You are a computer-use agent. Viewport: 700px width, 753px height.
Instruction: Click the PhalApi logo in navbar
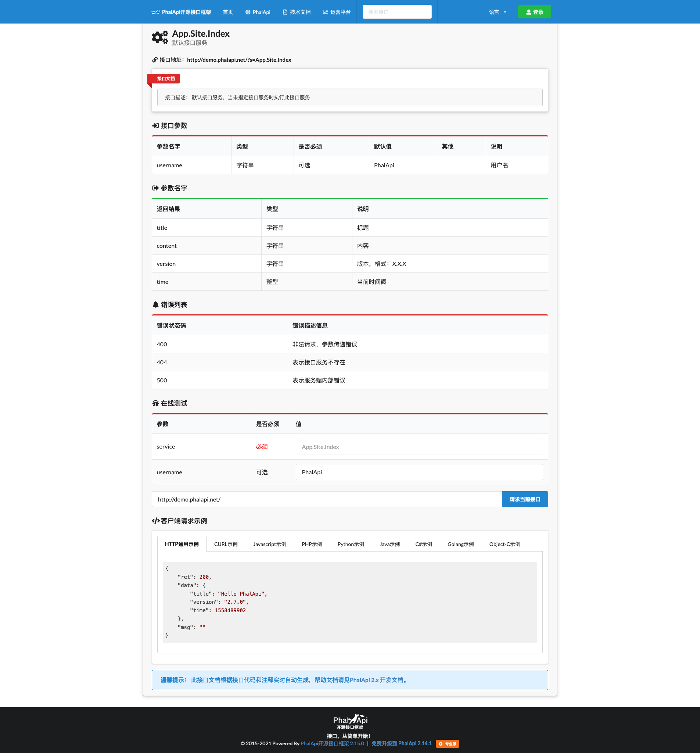click(x=155, y=12)
